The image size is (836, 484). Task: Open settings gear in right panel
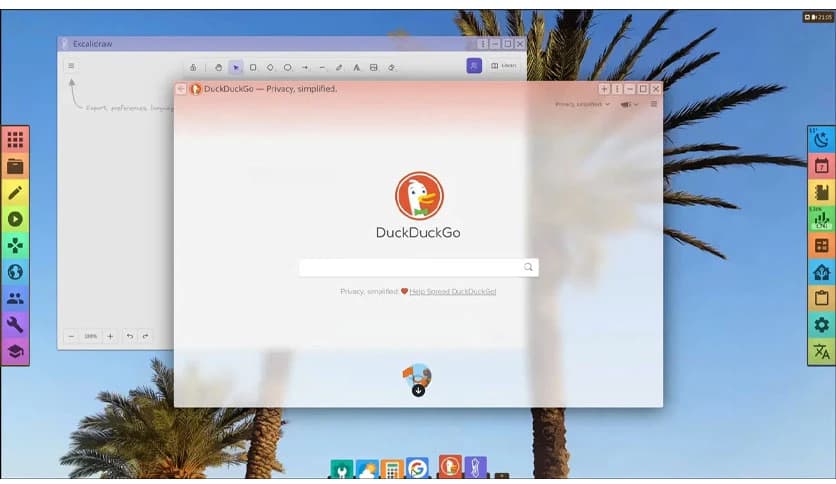coord(822,325)
